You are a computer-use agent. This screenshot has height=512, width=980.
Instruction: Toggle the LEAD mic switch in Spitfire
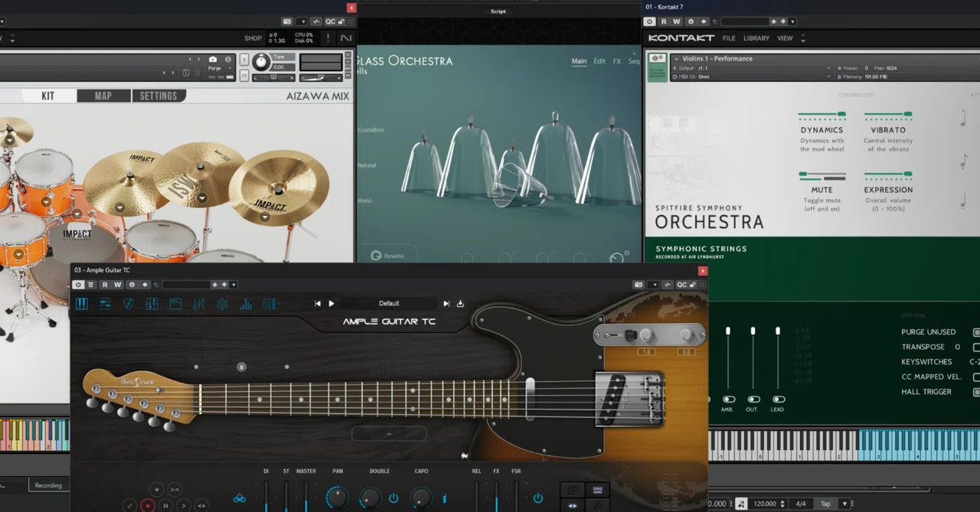point(779,399)
